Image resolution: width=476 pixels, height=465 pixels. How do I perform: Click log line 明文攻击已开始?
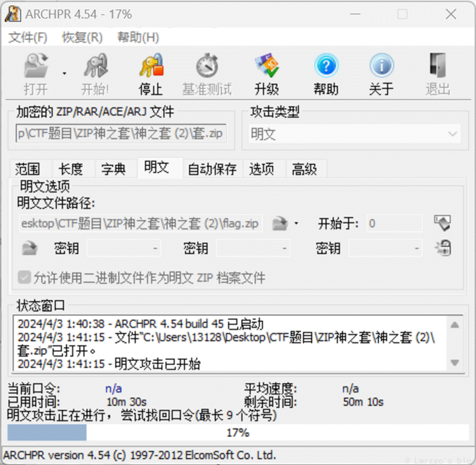pos(109,364)
